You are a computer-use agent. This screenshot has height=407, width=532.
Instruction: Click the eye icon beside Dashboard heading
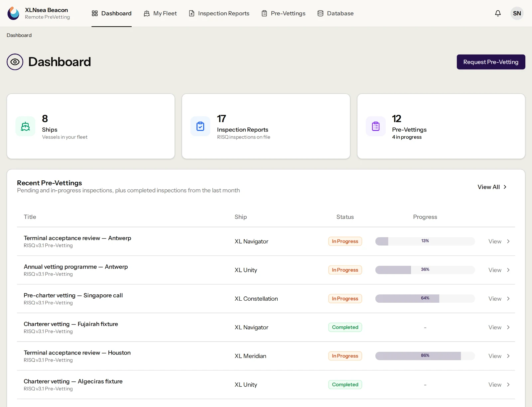(x=15, y=62)
